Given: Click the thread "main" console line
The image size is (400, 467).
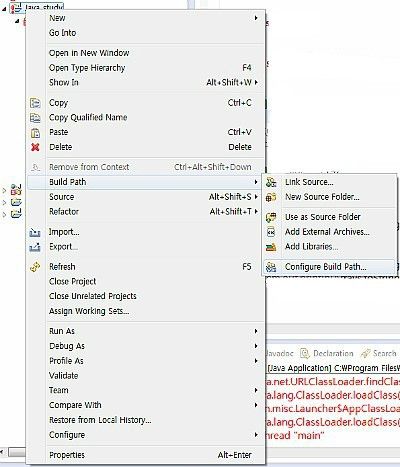Looking at the screenshot, I should coord(295,436).
